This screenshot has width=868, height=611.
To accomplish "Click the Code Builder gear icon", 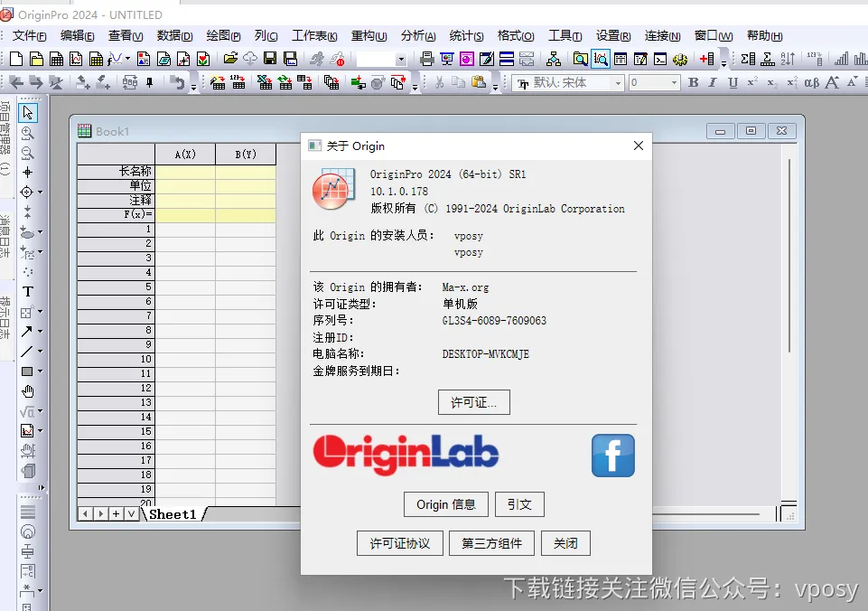I will [x=680, y=59].
